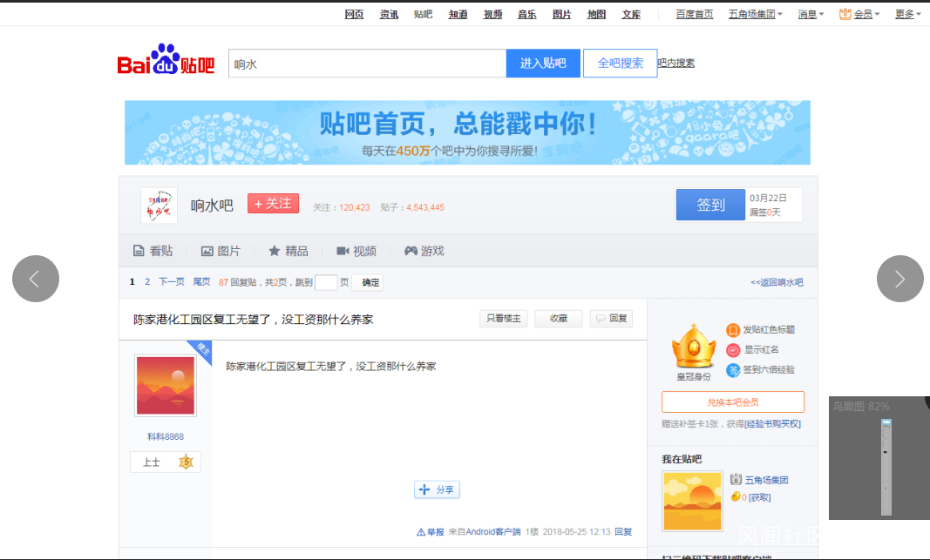Click the 上士 level badge
Viewport: 930px width, 560px height.
point(166,462)
